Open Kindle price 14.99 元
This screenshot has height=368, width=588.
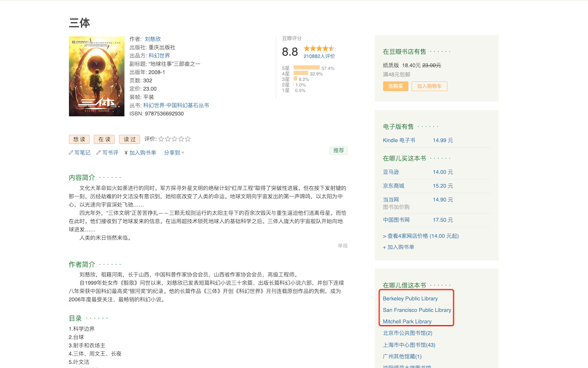pos(443,140)
